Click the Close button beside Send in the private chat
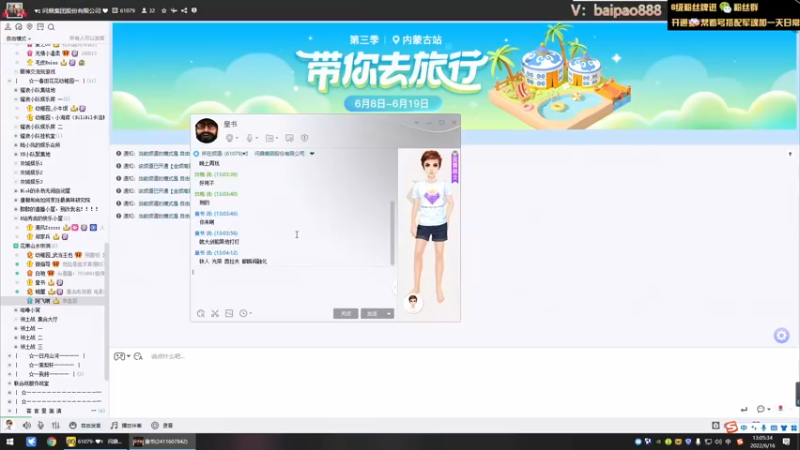The width and height of the screenshot is (800, 450). point(346,314)
